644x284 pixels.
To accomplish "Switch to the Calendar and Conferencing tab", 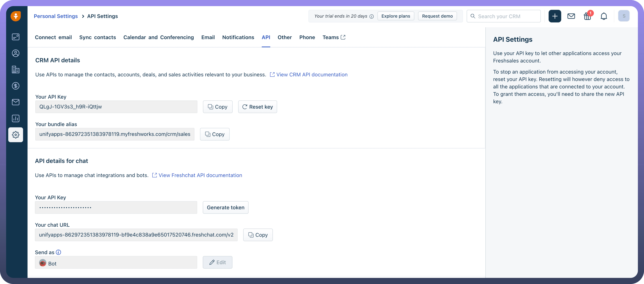I will [159, 37].
